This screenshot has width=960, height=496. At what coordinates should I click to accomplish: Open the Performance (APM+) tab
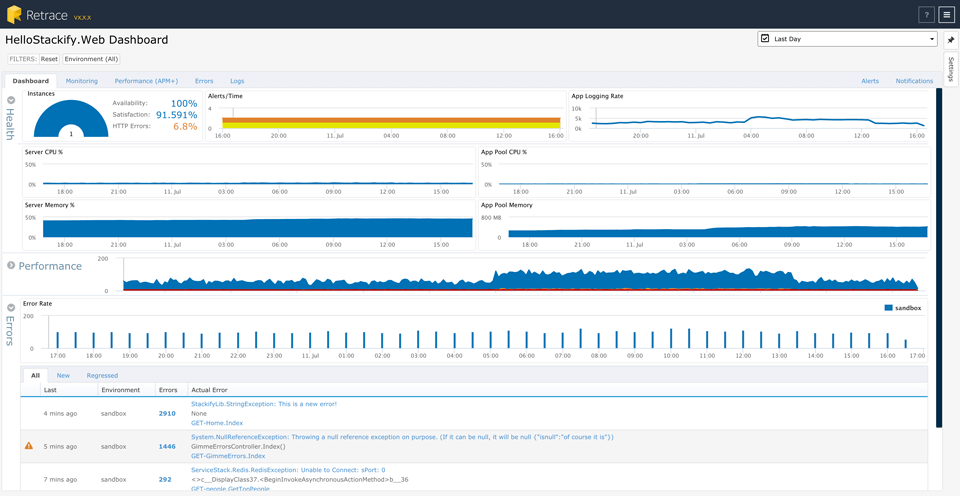pos(146,81)
